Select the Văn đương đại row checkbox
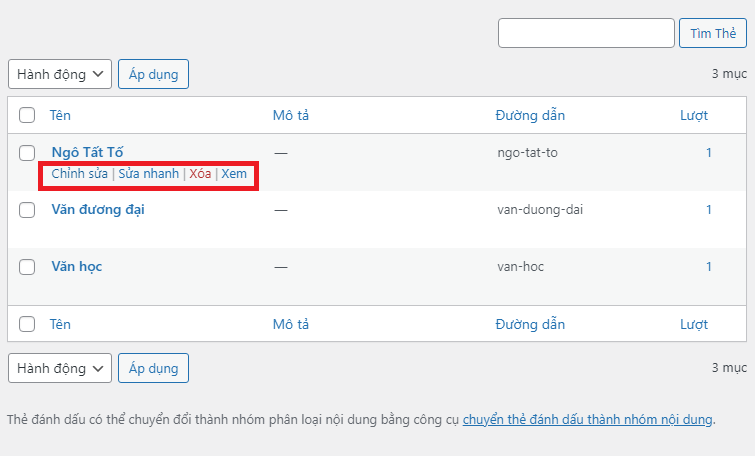This screenshot has width=755, height=456. point(27,210)
